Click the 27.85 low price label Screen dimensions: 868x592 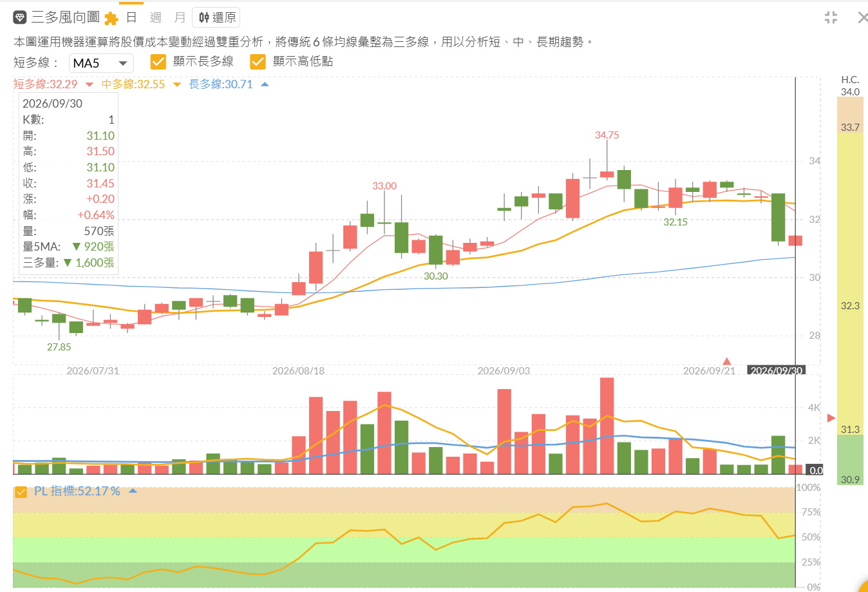pyautogui.click(x=59, y=347)
